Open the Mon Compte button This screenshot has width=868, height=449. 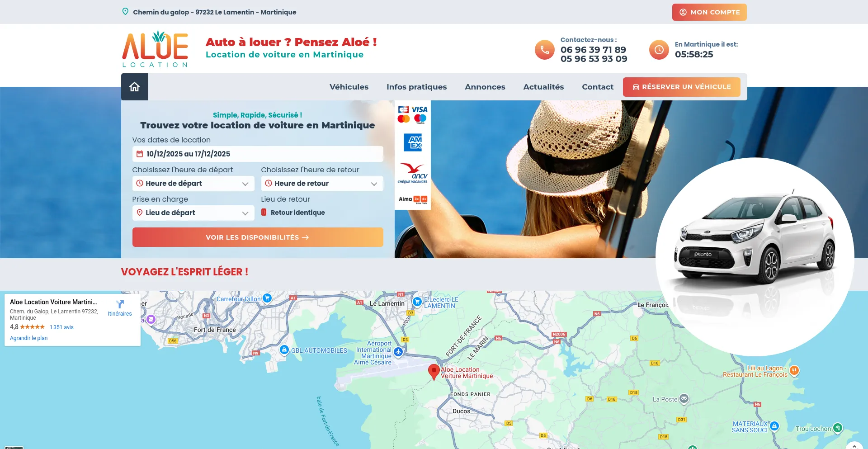click(x=709, y=12)
